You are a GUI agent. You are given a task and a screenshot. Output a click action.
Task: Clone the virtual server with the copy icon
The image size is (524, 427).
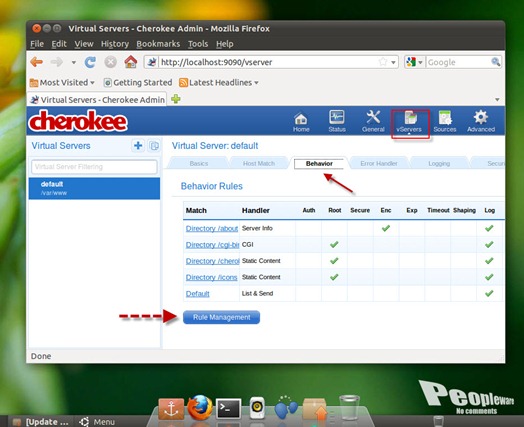[x=154, y=146]
